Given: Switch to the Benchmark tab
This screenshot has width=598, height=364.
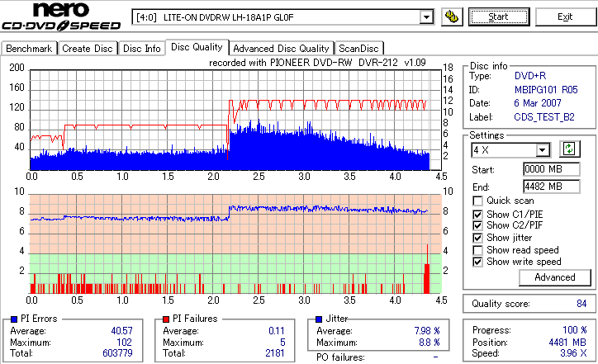Looking at the screenshot, I should [x=29, y=49].
